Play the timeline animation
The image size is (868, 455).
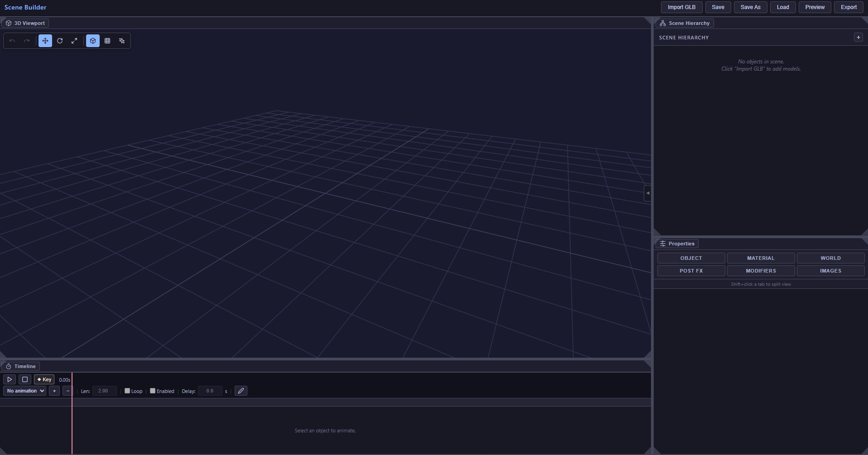coord(10,379)
